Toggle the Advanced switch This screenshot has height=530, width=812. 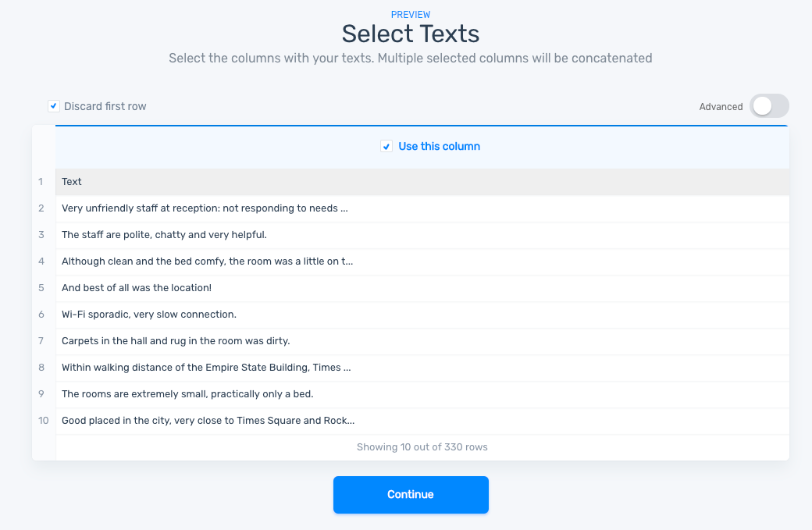tap(769, 106)
